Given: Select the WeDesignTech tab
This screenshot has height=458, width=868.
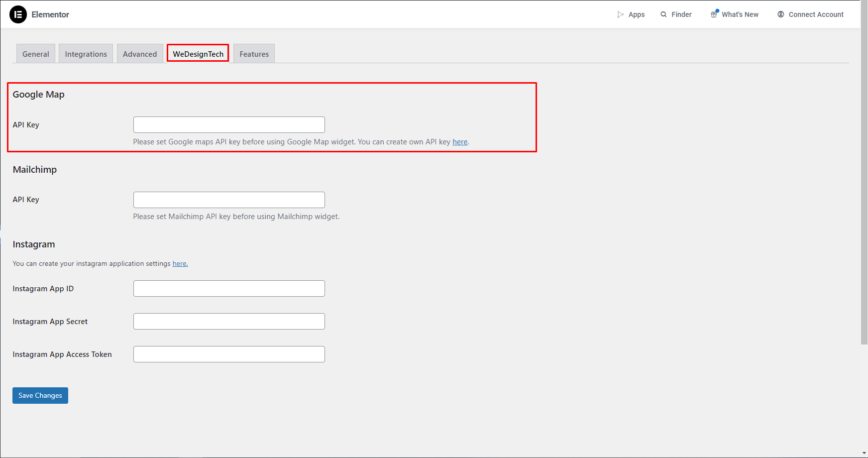Looking at the screenshot, I should pyautogui.click(x=198, y=54).
